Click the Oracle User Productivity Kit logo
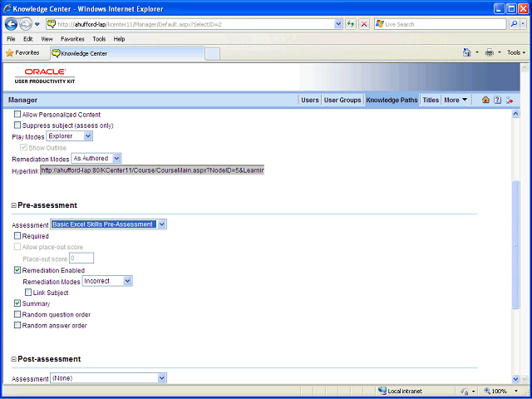This screenshot has height=399, width=532. click(45, 76)
